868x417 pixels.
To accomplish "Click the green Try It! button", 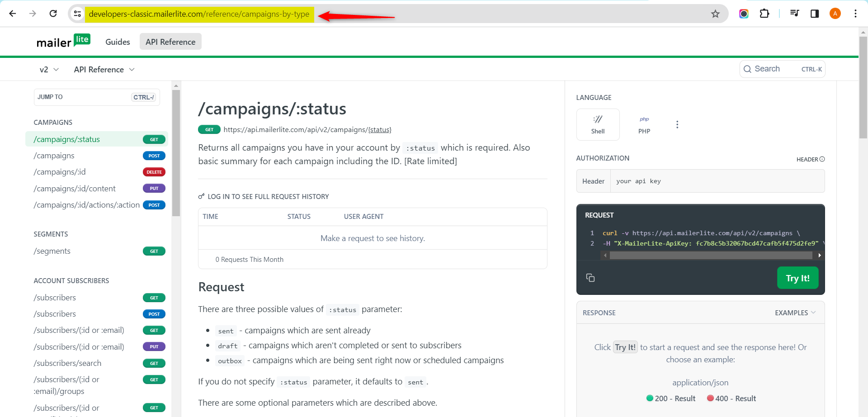I will point(797,278).
